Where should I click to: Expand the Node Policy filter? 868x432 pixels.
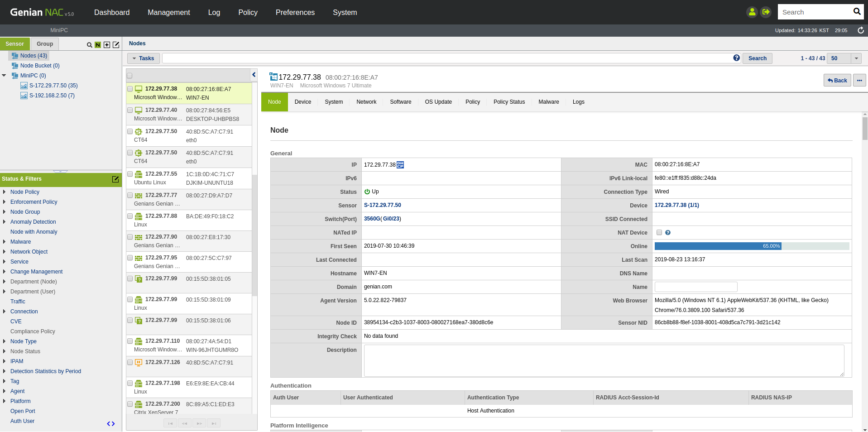pyautogui.click(x=5, y=192)
